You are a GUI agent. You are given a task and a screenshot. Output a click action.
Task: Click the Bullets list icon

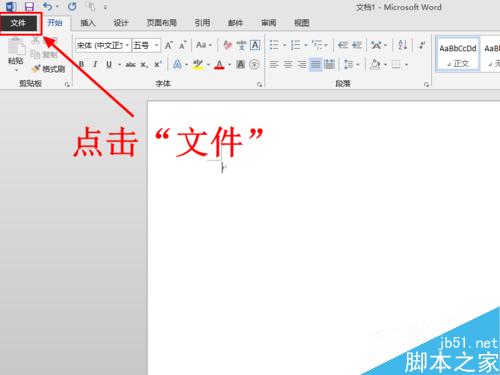[274, 45]
